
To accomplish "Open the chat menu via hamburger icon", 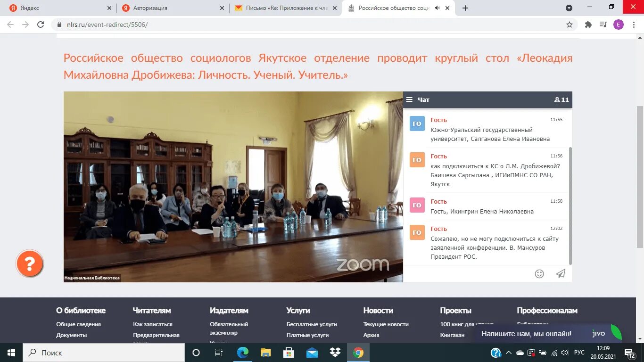I will pyautogui.click(x=409, y=99).
